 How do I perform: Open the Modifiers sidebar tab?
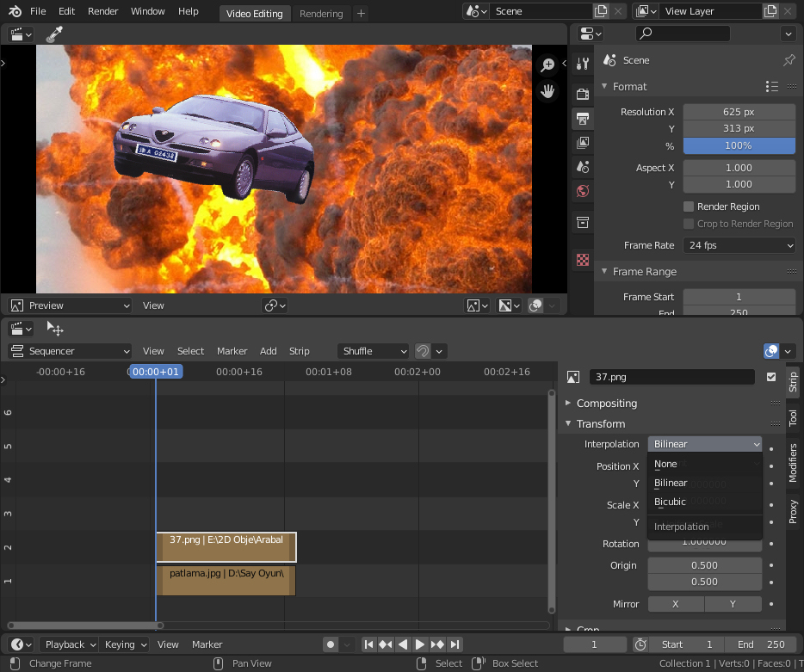793,463
